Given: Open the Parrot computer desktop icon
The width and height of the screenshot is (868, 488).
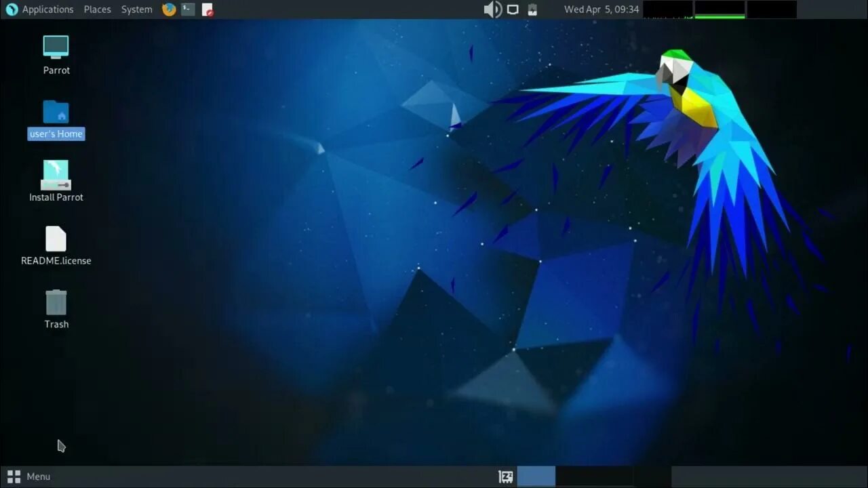Looking at the screenshot, I should tap(56, 47).
